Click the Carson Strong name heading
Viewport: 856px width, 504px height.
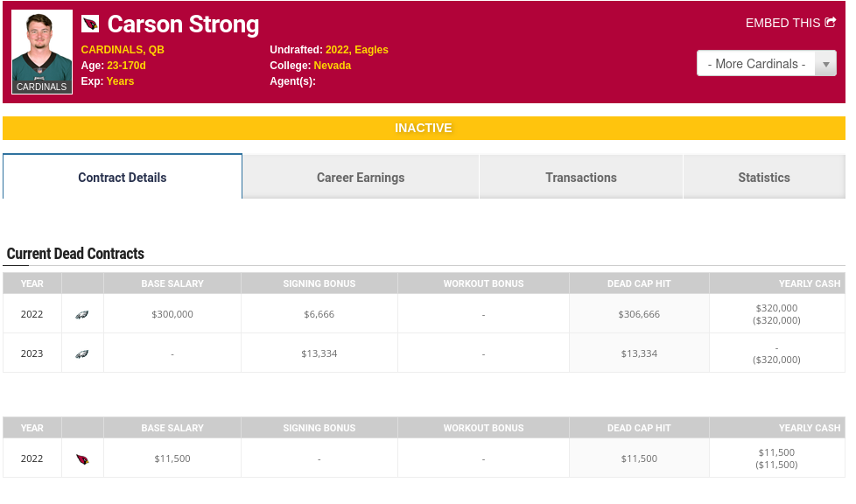[183, 24]
